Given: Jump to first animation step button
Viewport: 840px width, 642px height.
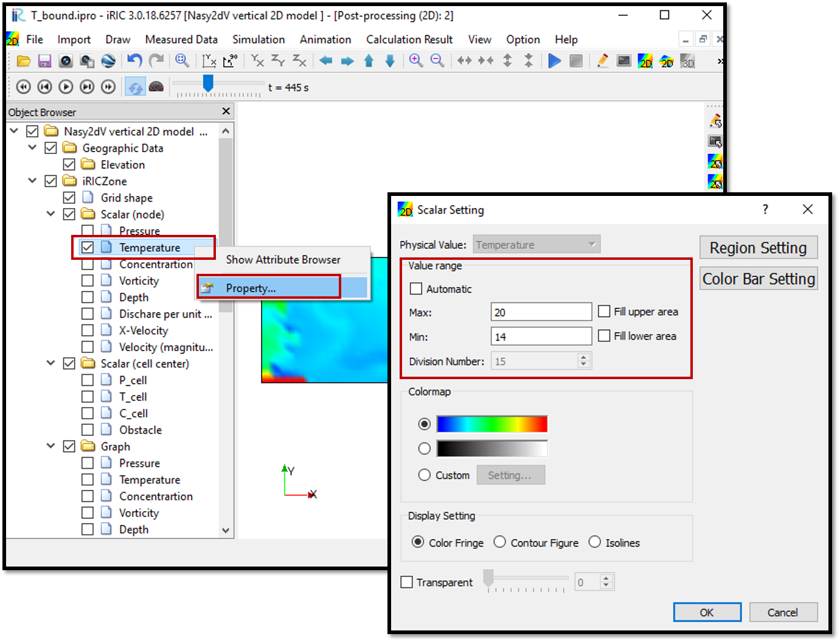Looking at the screenshot, I should click(x=23, y=87).
